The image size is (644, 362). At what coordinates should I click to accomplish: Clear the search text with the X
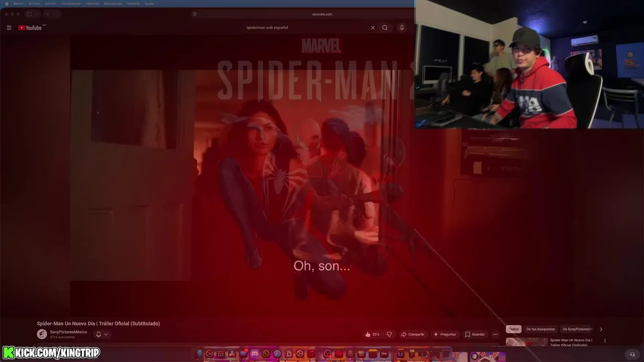[x=373, y=28]
